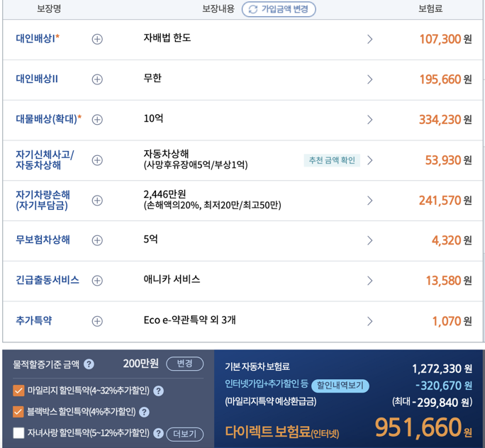The height and width of the screenshot is (448, 485).
Task: Uncheck 마일리지 할인특약 checkbox
Action: click(x=18, y=391)
